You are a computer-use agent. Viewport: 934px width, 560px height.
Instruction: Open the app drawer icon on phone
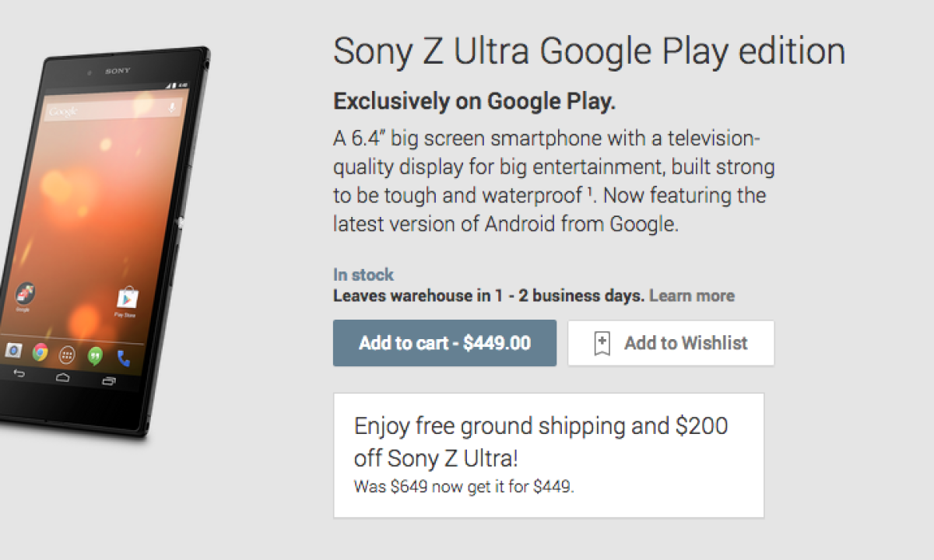click(68, 355)
